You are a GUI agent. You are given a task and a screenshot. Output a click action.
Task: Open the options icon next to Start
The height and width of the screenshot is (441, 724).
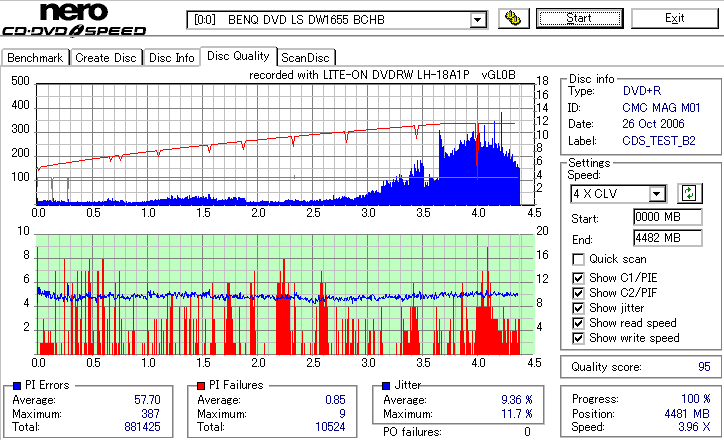click(x=513, y=18)
